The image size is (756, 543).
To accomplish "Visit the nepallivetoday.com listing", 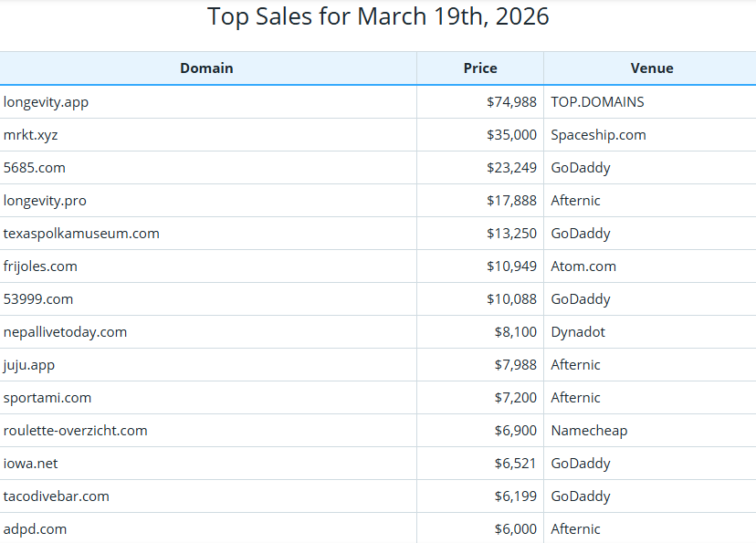I will click(65, 331).
